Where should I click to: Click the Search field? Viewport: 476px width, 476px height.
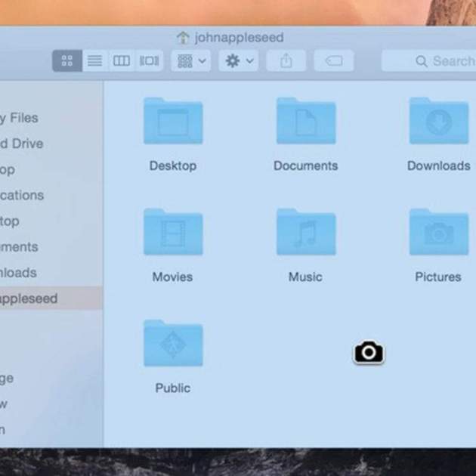click(x=438, y=61)
